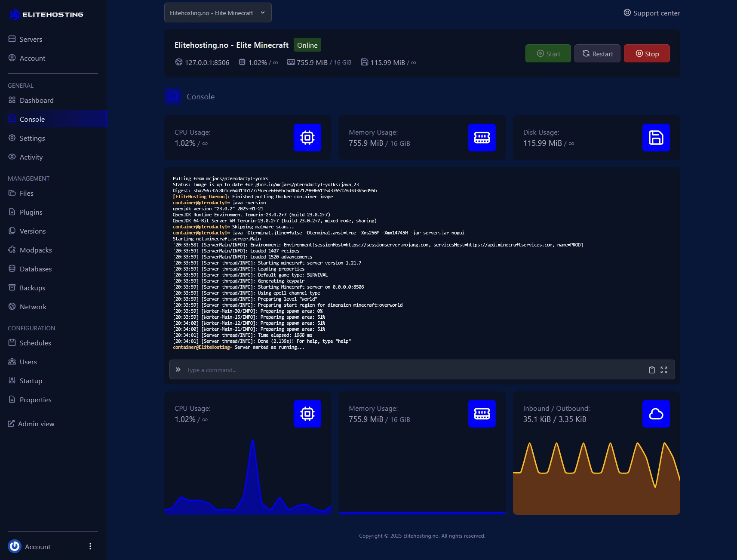This screenshot has height=560, width=737.
Task: Click the Startup sidebar icon
Action: [x=12, y=381]
